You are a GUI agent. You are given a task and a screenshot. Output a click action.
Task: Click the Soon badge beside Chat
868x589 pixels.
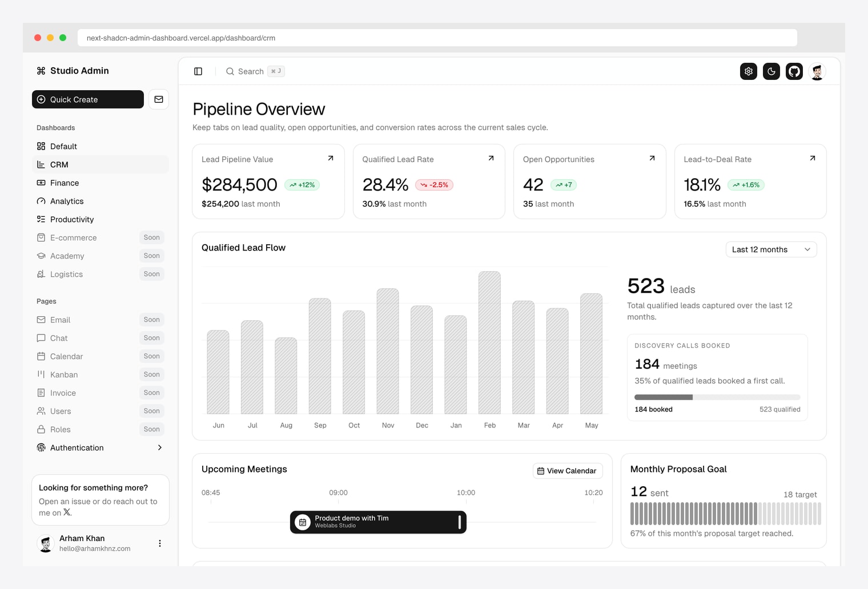coord(152,338)
